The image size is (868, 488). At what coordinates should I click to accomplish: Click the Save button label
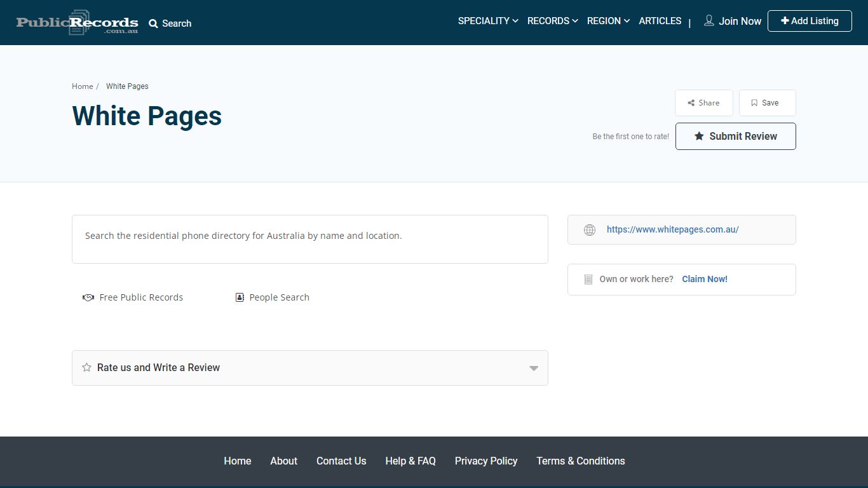[770, 103]
